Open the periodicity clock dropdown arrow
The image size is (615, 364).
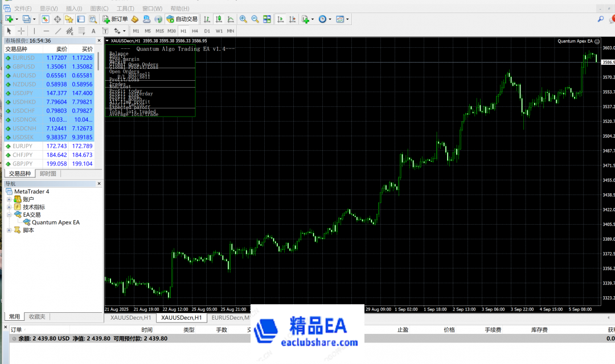pos(330,19)
